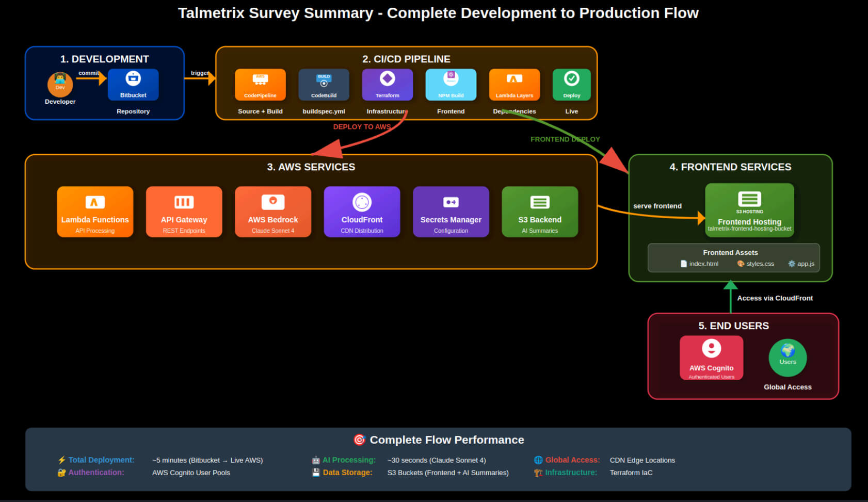
Task: Select the AWS Bedrock Claude Sonnet card
Action: pyautogui.click(x=273, y=212)
